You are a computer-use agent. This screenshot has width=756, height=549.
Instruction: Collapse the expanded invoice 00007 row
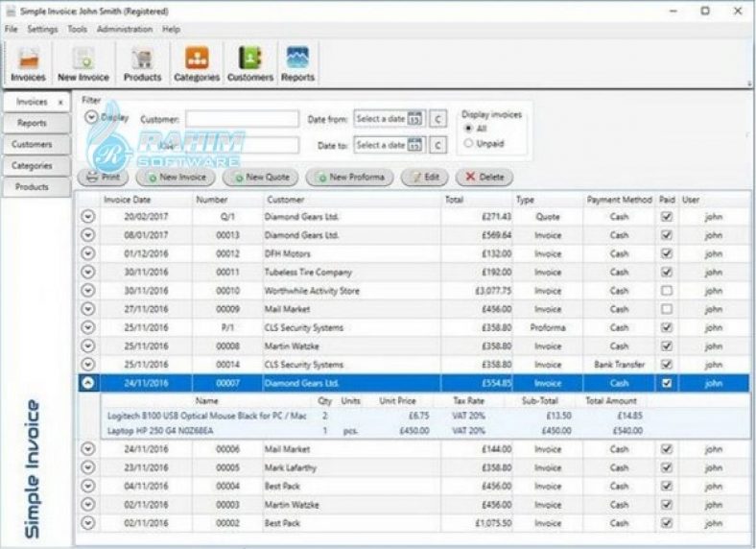[88, 383]
